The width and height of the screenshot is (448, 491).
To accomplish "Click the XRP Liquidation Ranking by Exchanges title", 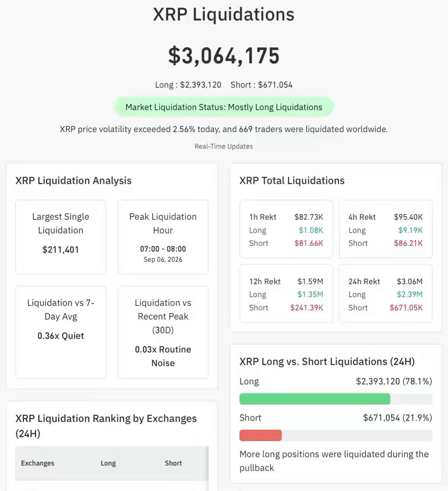I will pos(106,426).
